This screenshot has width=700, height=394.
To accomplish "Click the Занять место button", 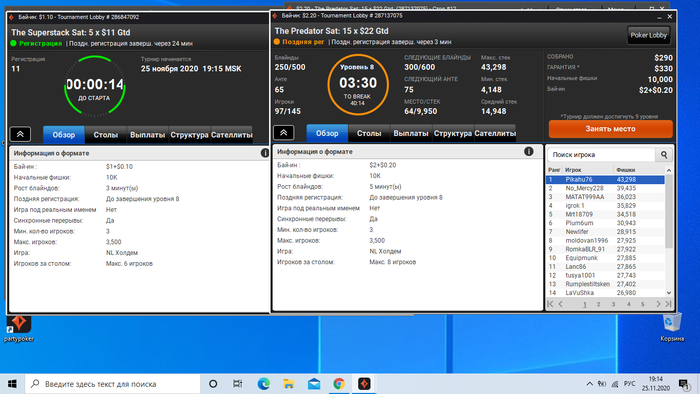I will (x=610, y=129).
